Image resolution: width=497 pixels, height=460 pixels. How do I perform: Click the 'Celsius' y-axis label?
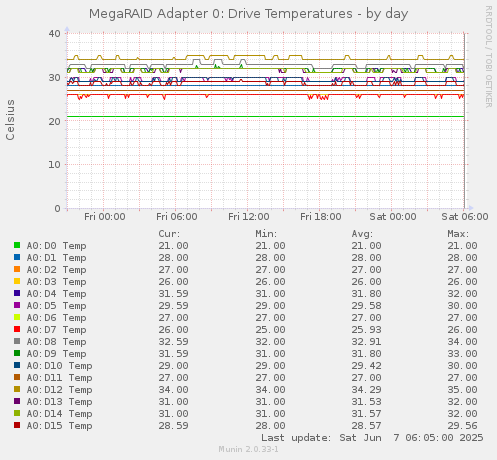[x=10, y=120]
